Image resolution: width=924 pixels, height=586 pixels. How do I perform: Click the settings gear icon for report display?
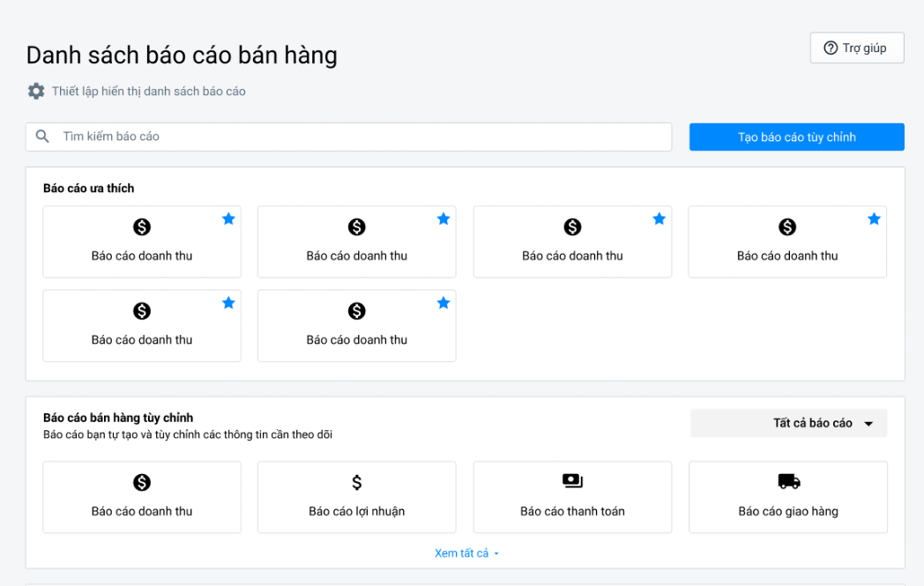coord(36,91)
